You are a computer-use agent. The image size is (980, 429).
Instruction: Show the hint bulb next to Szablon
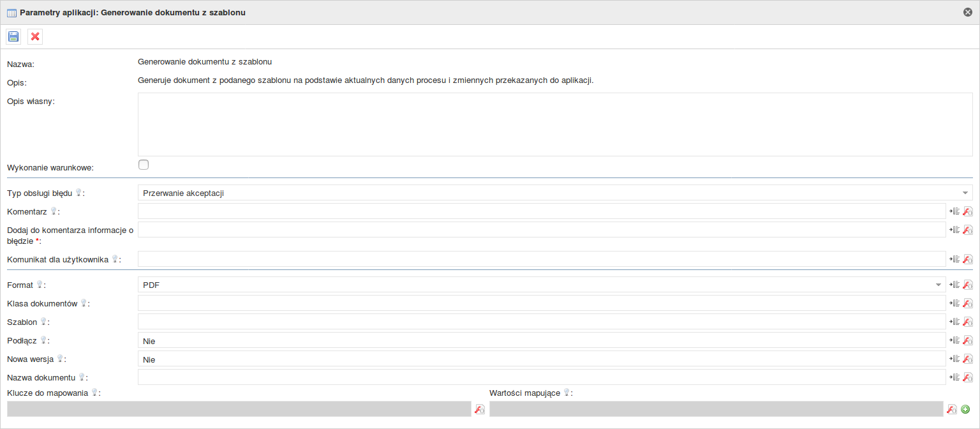43,321
